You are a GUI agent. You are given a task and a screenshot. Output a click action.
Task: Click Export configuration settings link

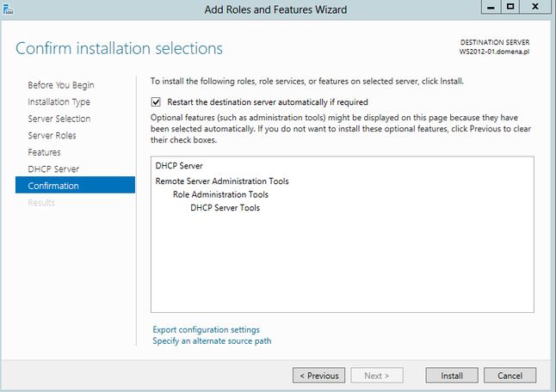(206, 330)
